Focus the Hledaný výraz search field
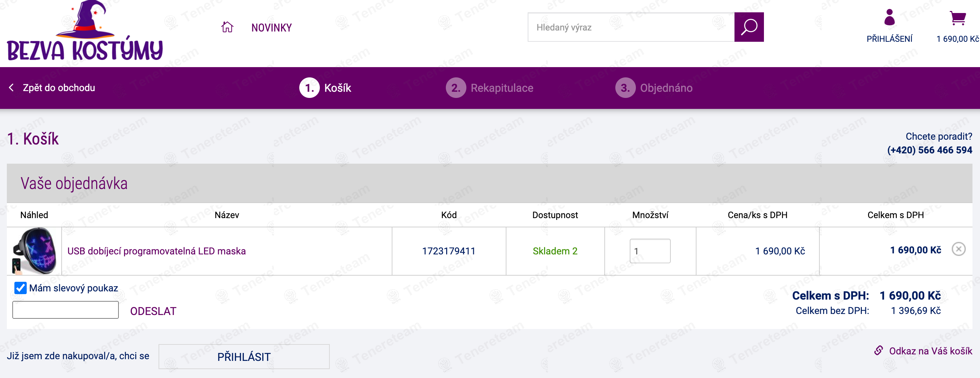Screen dimensions: 980x378 pos(631,27)
